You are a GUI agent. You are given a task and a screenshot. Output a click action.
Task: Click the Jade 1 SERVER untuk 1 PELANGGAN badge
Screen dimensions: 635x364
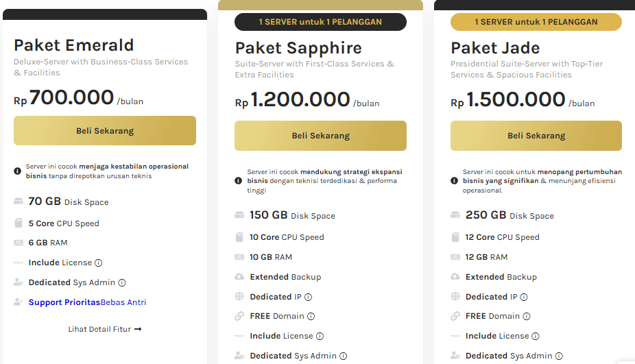click(536, 22)
